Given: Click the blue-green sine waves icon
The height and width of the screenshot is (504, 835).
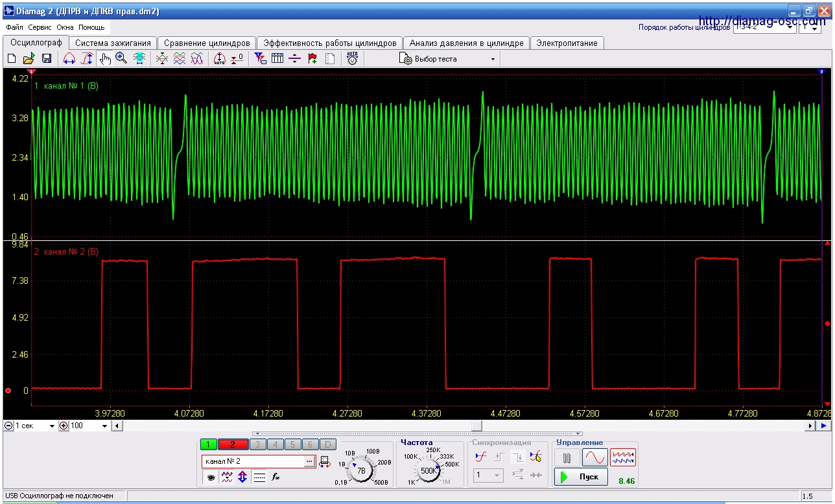Looking at the screenshot, I should click(197, 59).
